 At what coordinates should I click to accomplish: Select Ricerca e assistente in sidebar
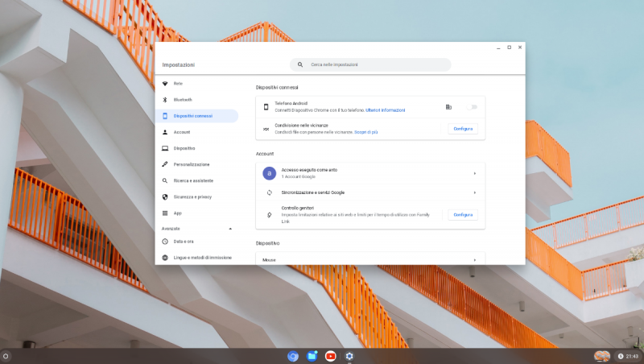pyautogui.click(x=197, y=180)
